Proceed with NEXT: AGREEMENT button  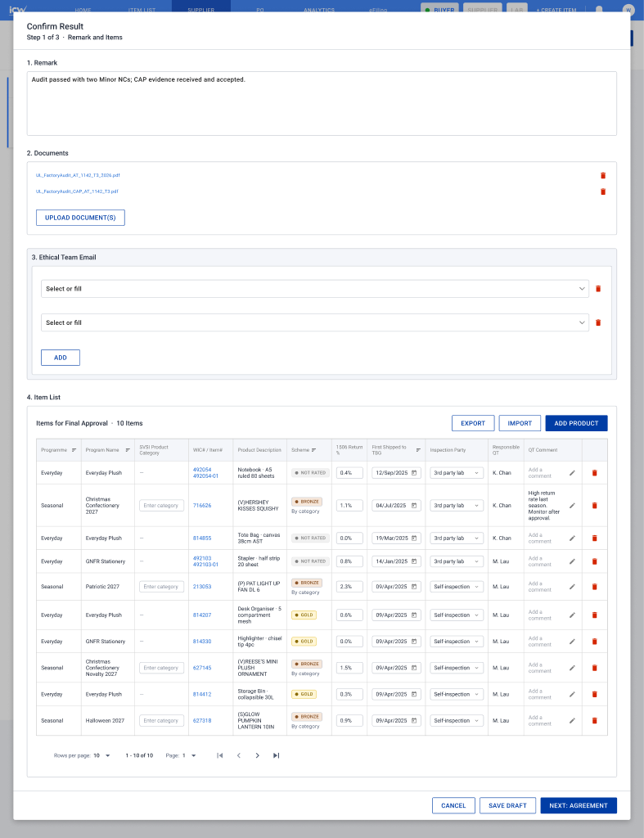(x=579, y=806)
